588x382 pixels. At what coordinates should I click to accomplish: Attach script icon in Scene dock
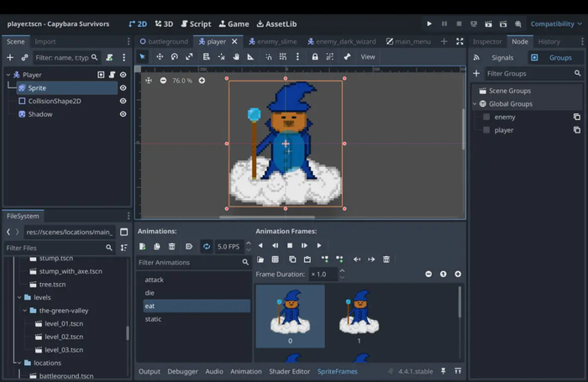point(109,57)
